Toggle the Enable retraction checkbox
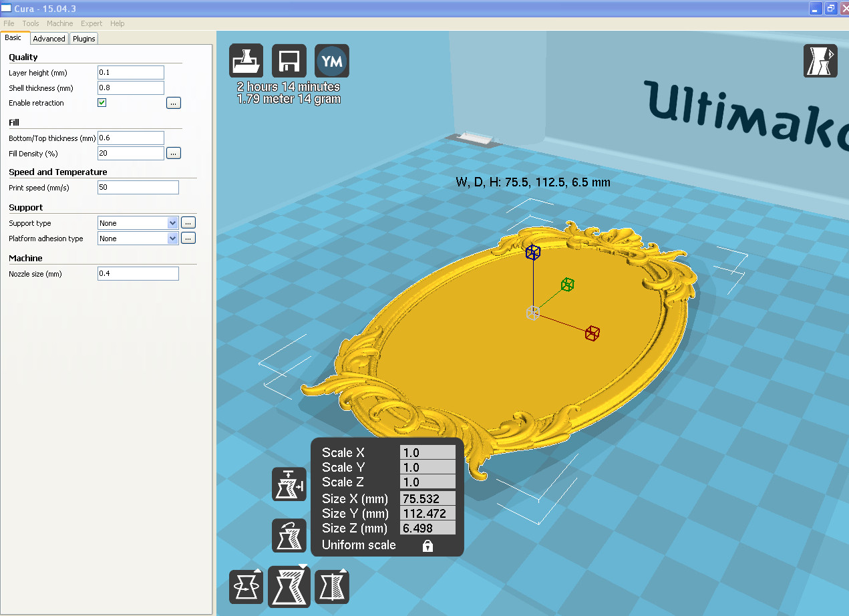This screenshot has width=849, height=616. 102,103
